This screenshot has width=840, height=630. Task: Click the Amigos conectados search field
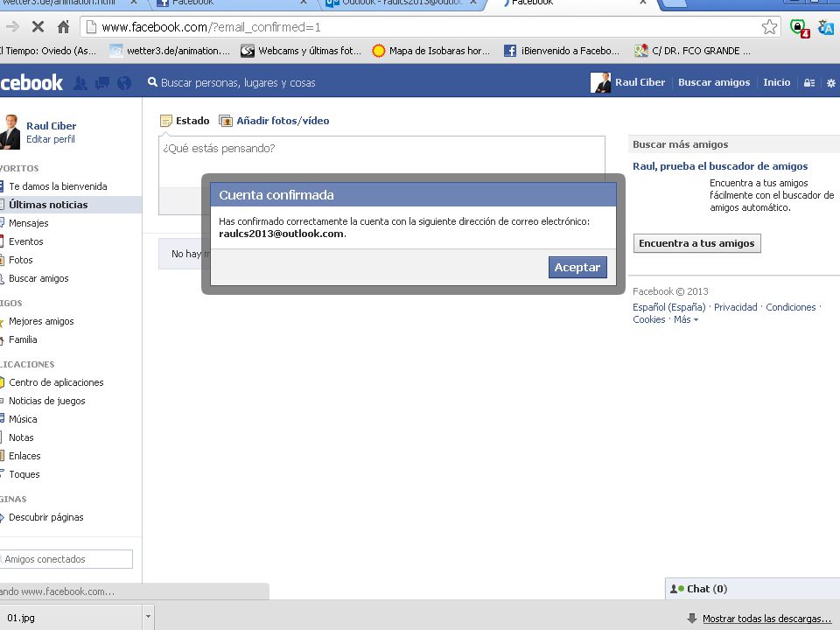click(66, 559)
